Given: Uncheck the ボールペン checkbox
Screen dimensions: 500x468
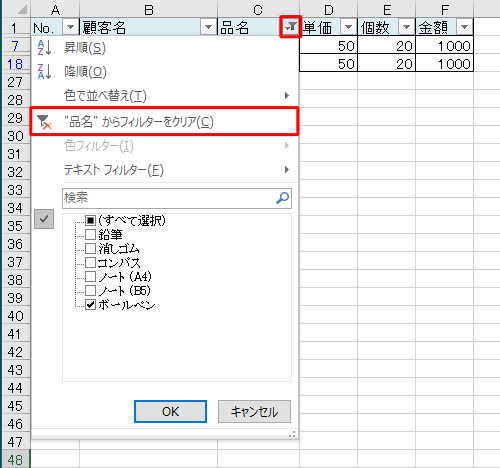Looking at the screenshot, I should 90,305.
